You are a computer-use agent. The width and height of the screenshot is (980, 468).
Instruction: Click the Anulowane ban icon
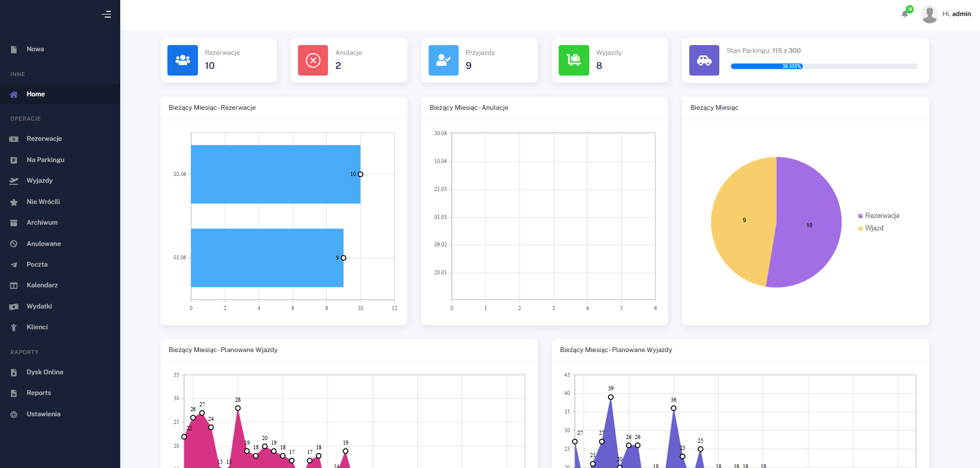point(14,244)
